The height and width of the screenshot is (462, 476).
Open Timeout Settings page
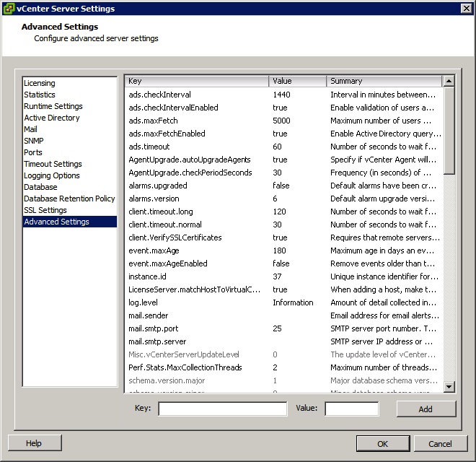pyautogui.click(x=53, y=164)
